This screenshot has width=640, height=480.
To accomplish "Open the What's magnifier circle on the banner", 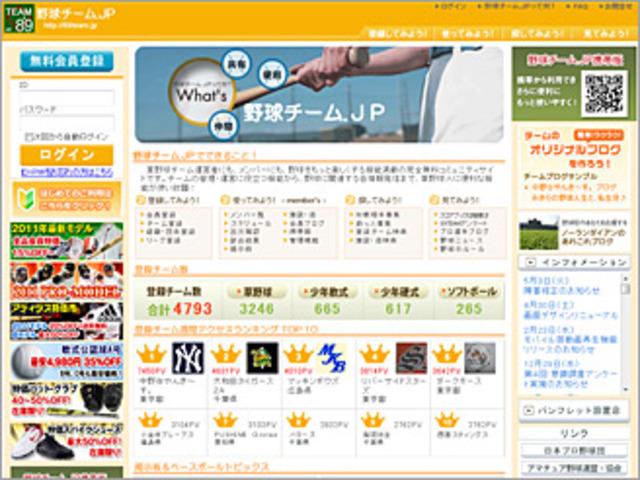I will pos(202,92).
